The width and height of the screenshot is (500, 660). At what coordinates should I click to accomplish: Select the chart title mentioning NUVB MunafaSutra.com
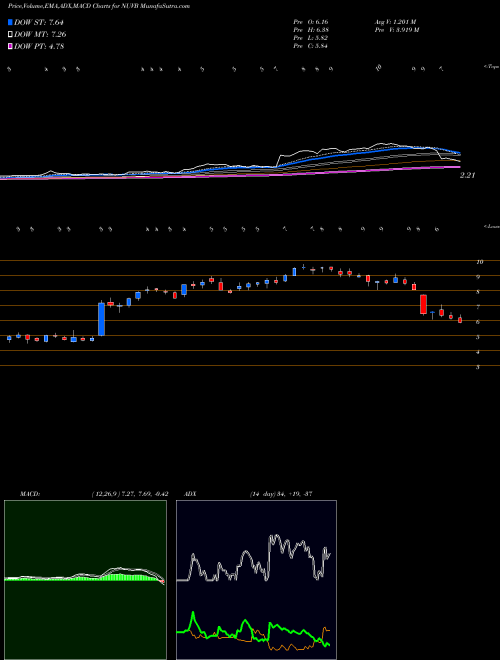[98, 6]
